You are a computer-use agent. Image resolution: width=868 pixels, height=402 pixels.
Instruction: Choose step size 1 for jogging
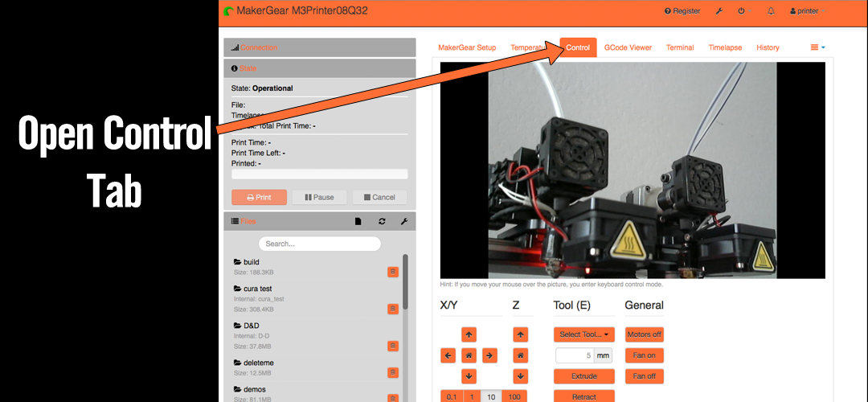[470, 396]
